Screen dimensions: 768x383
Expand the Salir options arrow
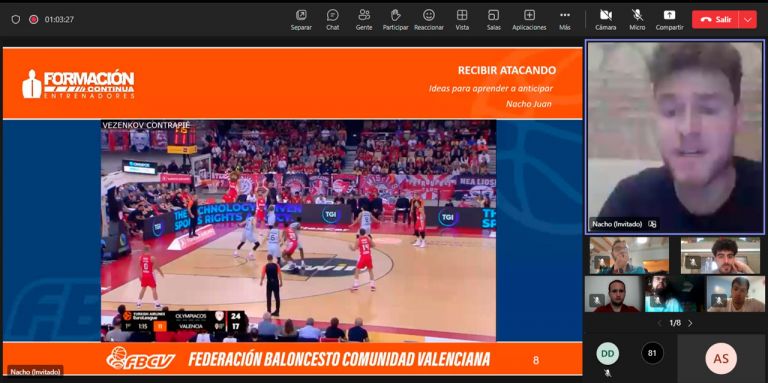[x=747, y=20]
